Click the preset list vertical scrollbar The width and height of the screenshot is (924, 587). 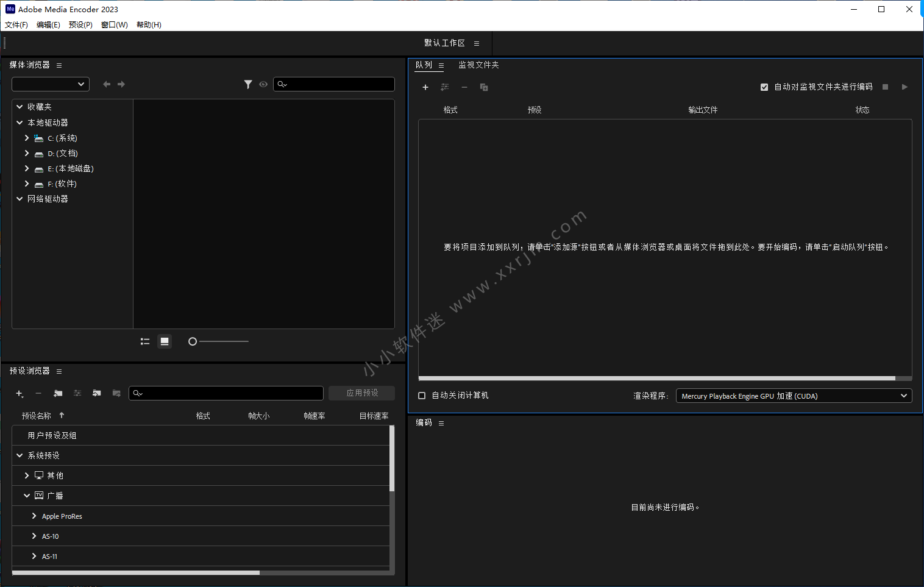tap(392, 459)
